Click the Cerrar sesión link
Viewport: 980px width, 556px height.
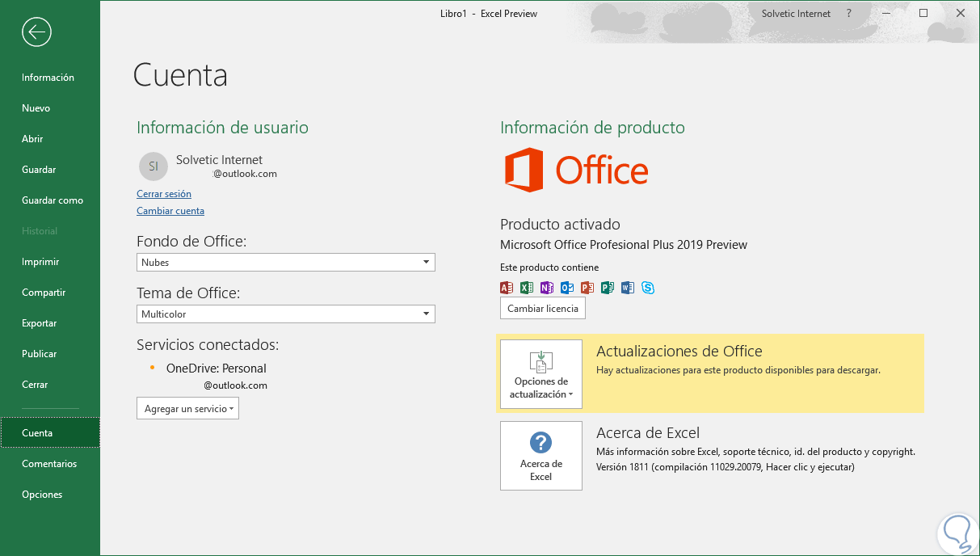click(x=164, y=194)
